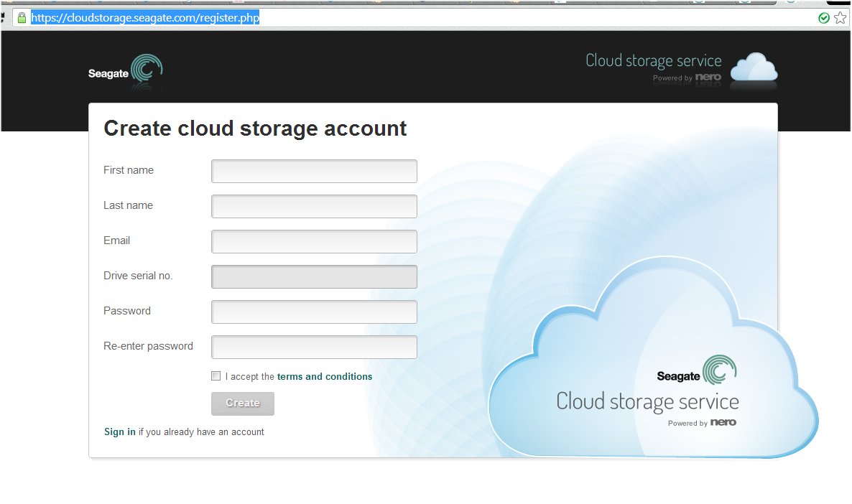Click the green padlock icon in address bar
This screenshot has height=504, width=852.
tap(22, 18)
